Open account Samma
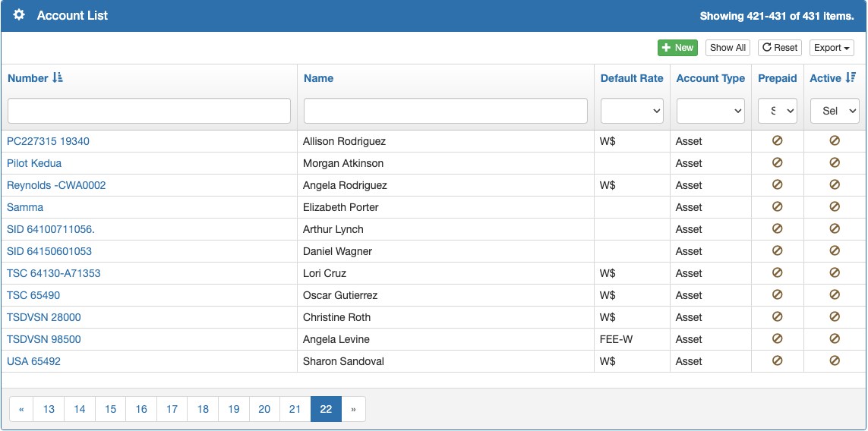This screenshot has height=431, width=868. pos(25,207)
